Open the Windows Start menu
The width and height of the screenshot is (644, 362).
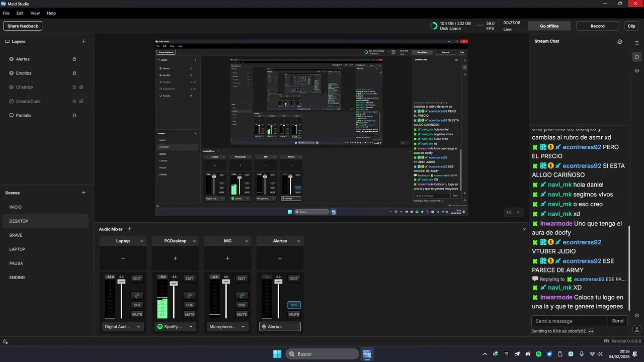[277, 354]
